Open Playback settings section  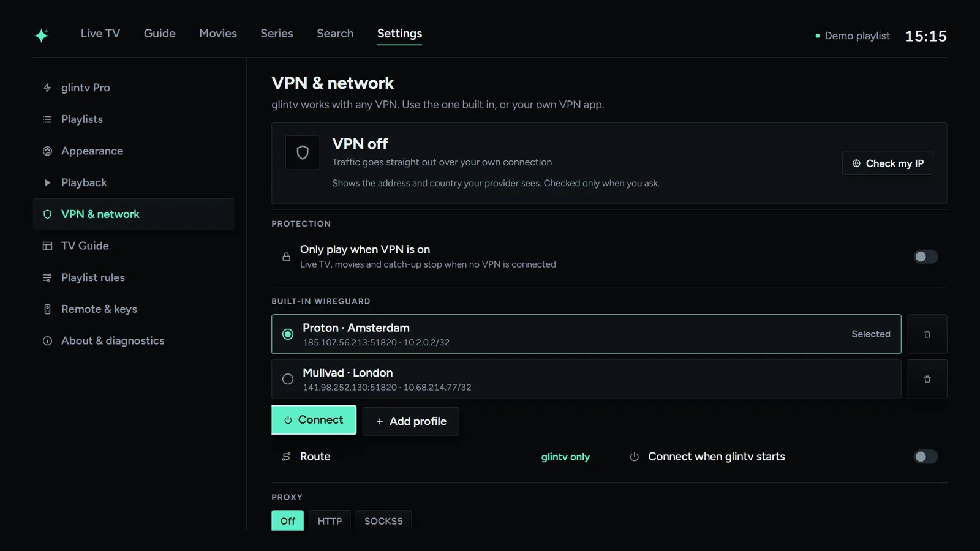134,182
